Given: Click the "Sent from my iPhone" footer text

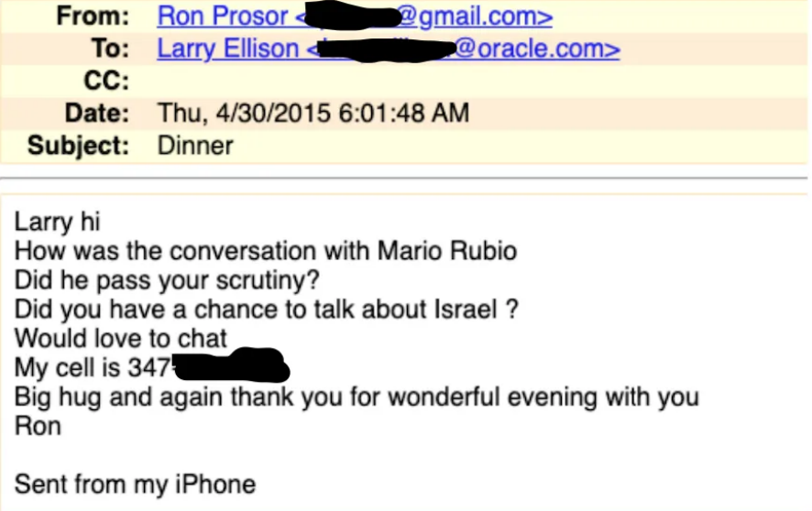Looking at the screenshot, I should click(135, 484).
